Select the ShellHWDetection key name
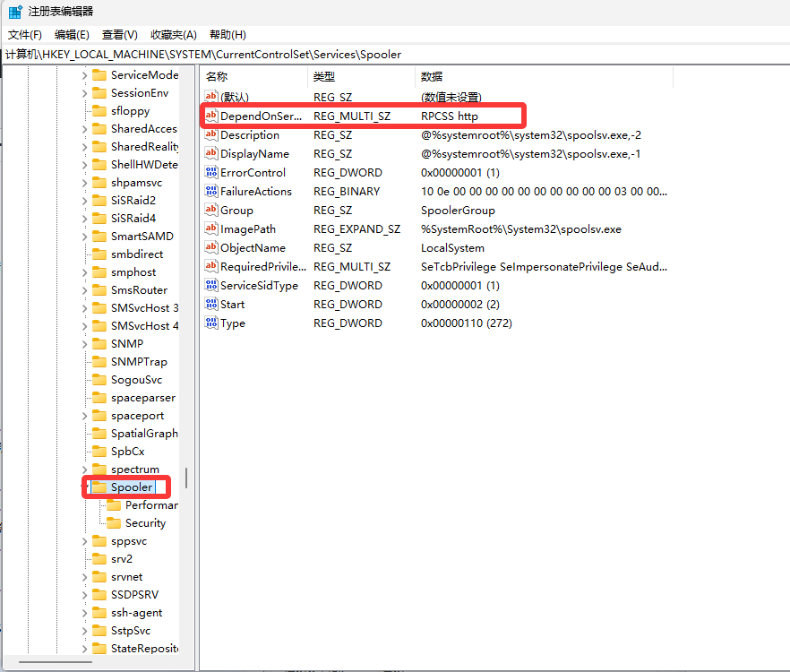This screenshot has width=790, height=672. click(x=144, y=165)
